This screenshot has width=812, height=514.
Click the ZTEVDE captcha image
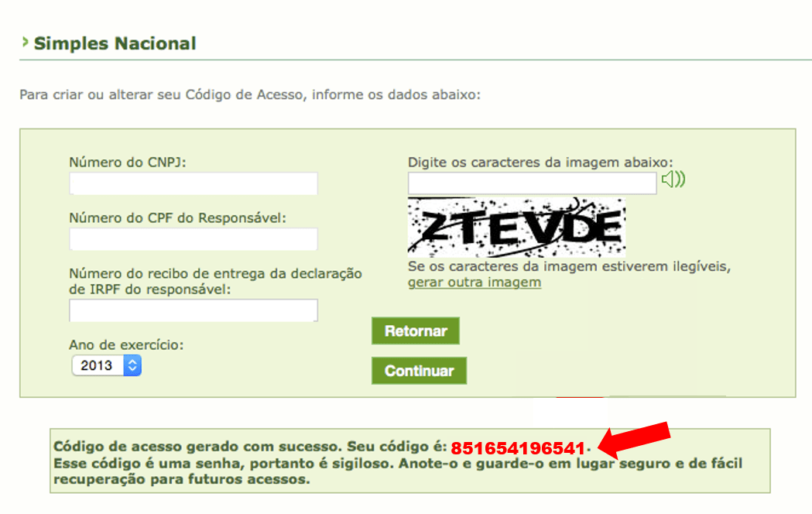point(516,228)
